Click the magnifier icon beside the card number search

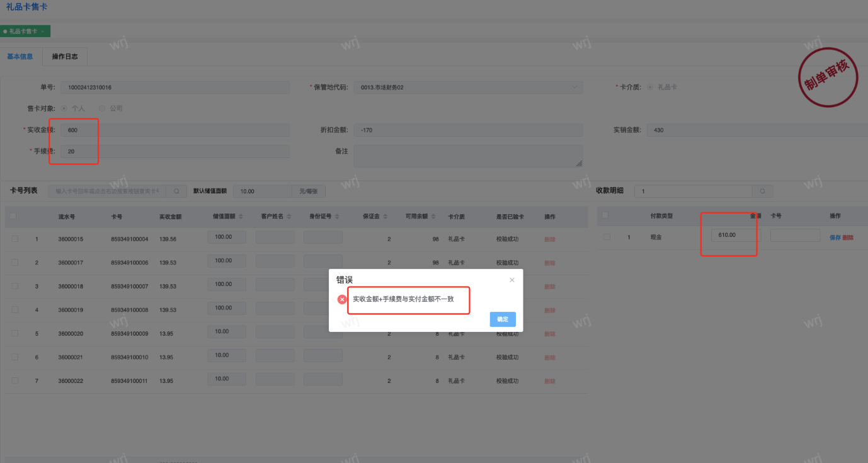pyautogui.click(x=176, y=191)
